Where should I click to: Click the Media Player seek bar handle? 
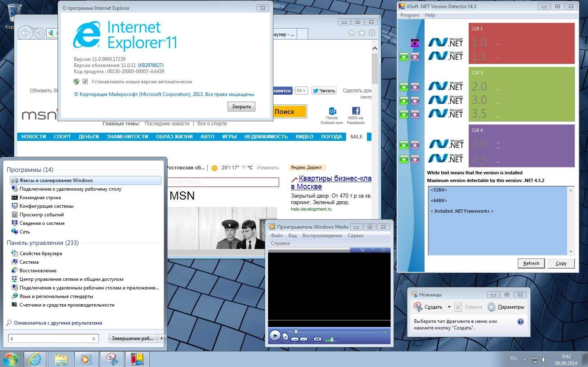[296, 331]
